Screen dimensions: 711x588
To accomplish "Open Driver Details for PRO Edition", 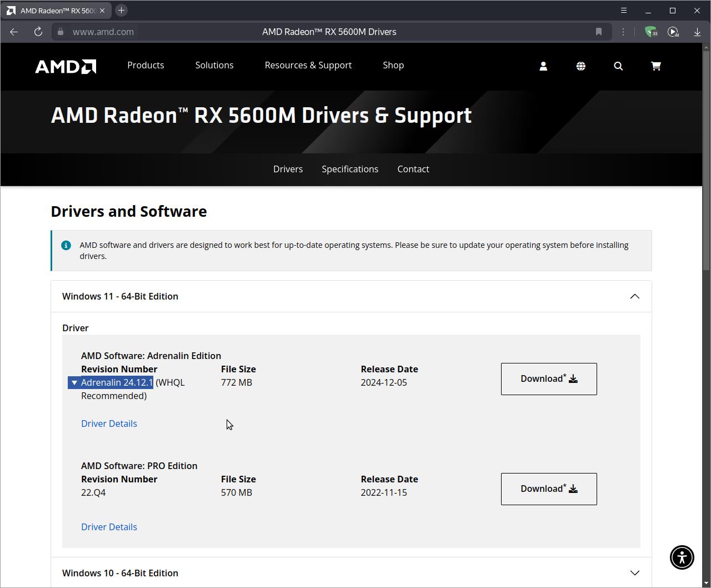I will 109,527.
